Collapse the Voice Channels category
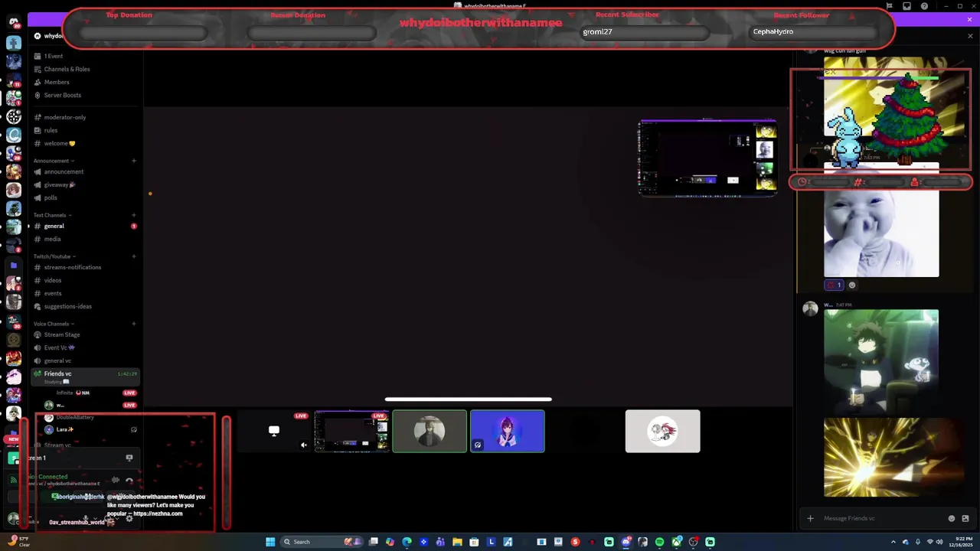Screen dimensions: 980x551 coord(53,324)
